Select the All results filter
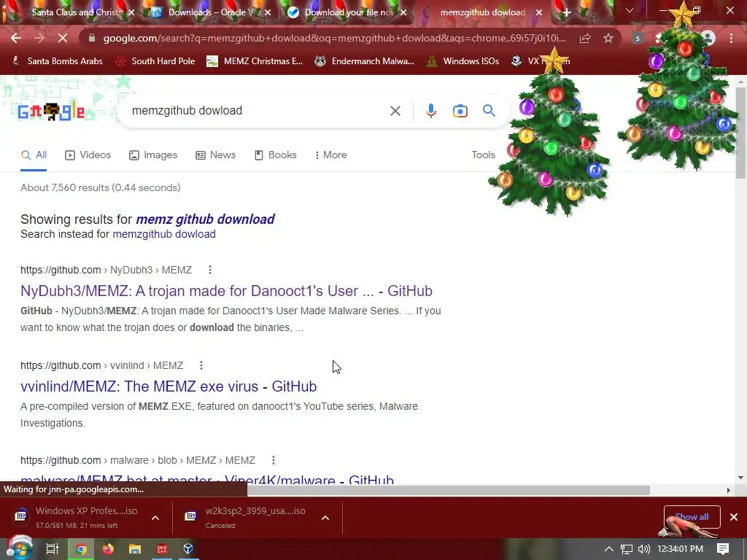This screenshot has width=747, height=560. click(x=34, y=155)
